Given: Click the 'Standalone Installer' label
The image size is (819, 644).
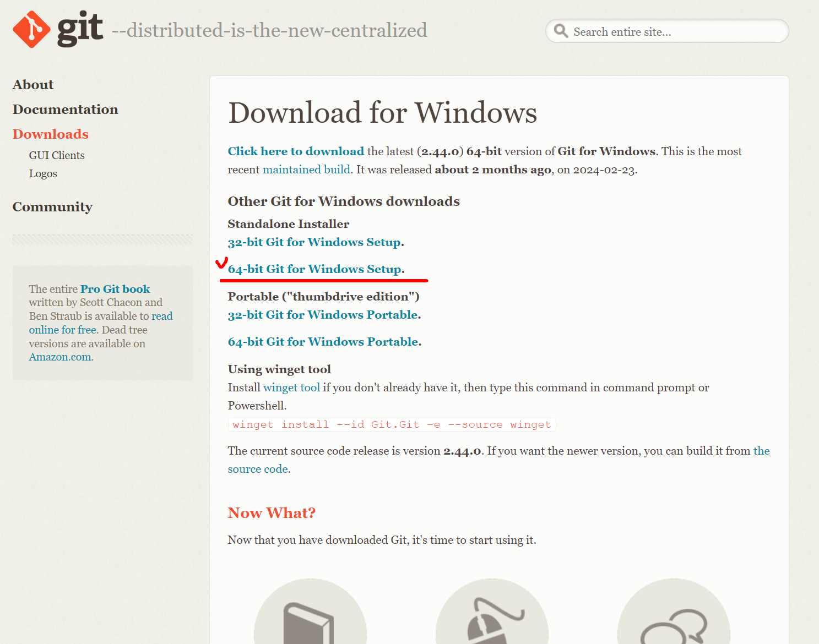Looking at the screenshot, I should 289,224.
